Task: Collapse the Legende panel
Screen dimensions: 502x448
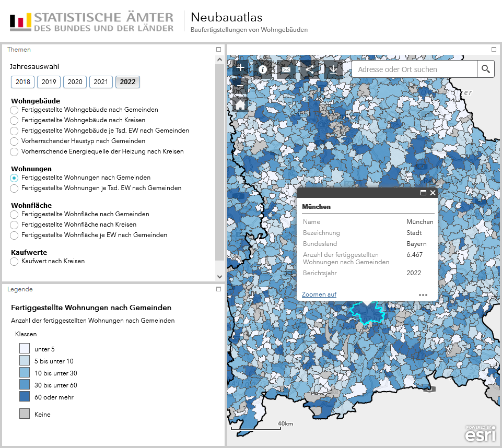Action: click(x=219, y=289)
